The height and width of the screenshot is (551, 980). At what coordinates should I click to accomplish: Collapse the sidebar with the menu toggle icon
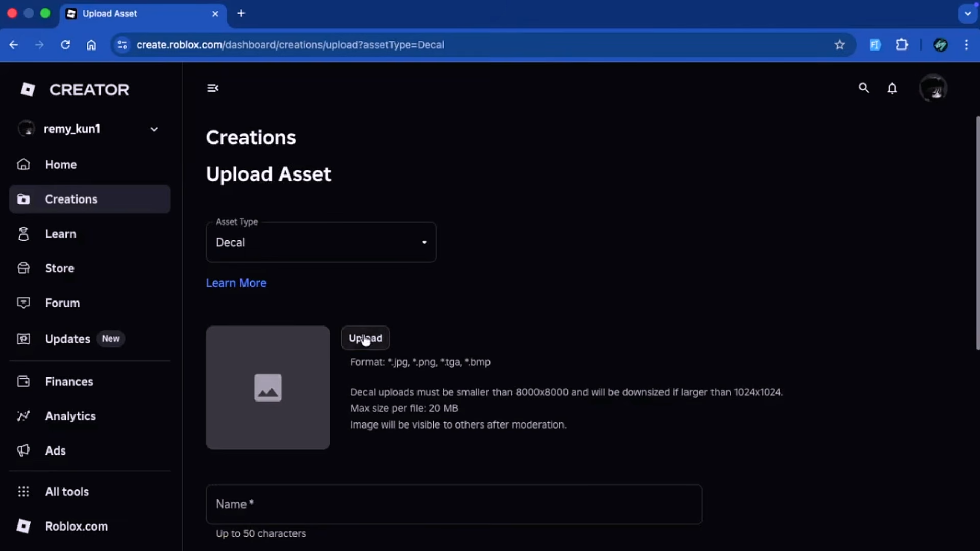click(213, 88)
